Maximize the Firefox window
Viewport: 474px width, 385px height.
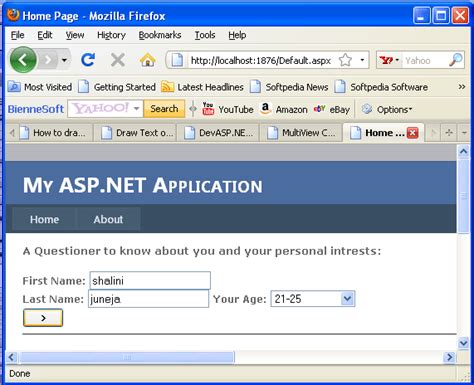441,16
